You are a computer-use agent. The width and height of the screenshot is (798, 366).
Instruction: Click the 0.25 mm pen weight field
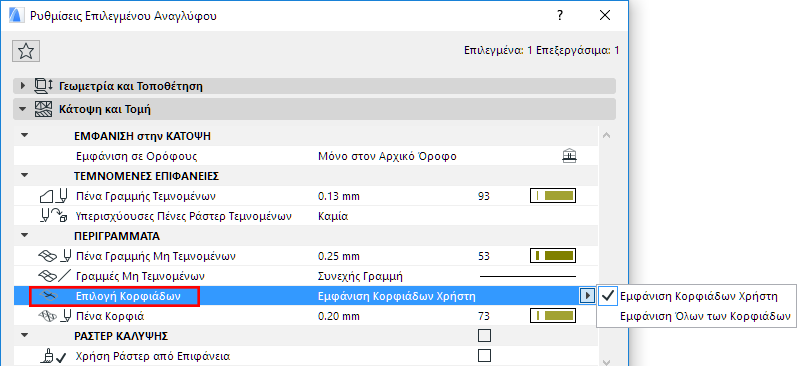339,256
